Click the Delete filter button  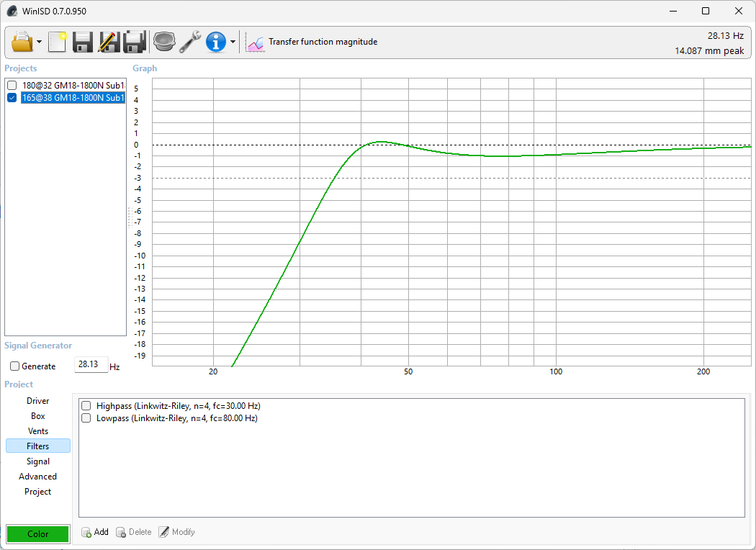tap(133, 532)
